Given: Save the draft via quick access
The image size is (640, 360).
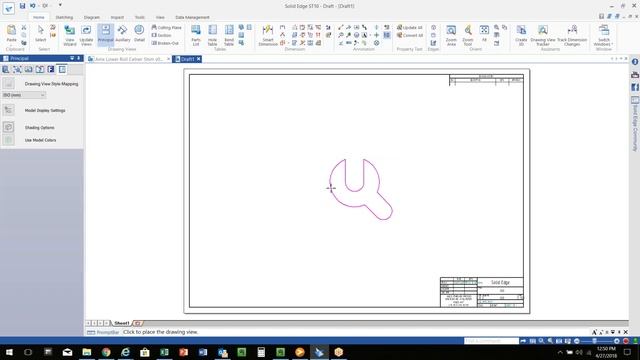Looking at the screenshot, I should 22,6.
